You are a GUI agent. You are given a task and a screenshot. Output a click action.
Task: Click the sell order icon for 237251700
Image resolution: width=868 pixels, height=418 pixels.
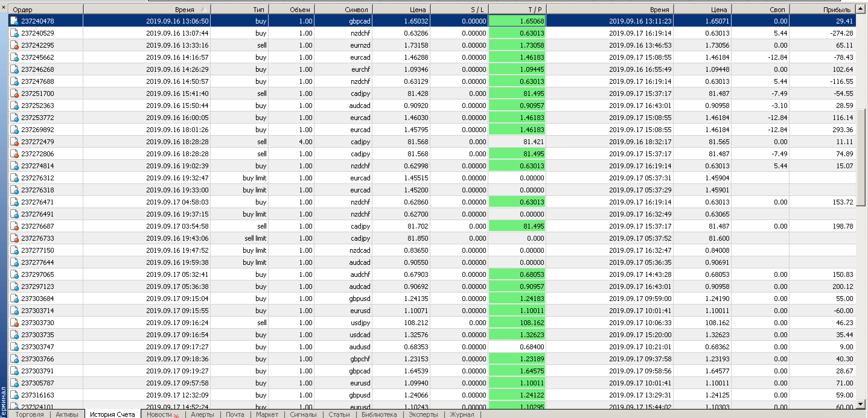14,93
